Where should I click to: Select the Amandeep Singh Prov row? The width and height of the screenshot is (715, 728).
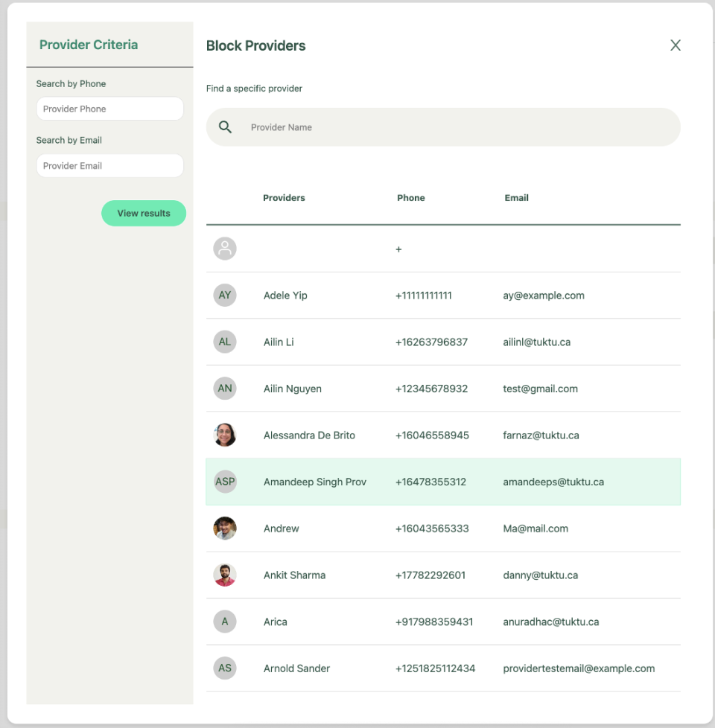pos(442,482)
